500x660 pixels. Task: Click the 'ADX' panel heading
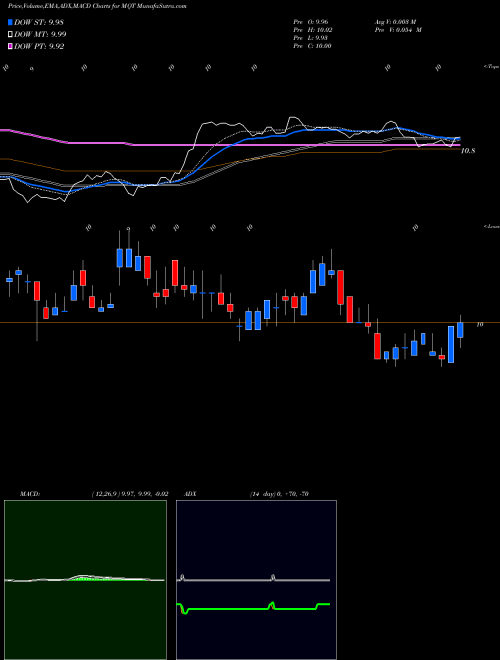click(x=190, y=494)
